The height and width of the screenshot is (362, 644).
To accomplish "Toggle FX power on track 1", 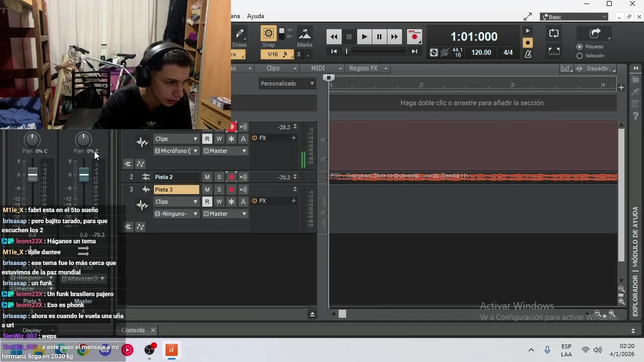I will (255, 138).
